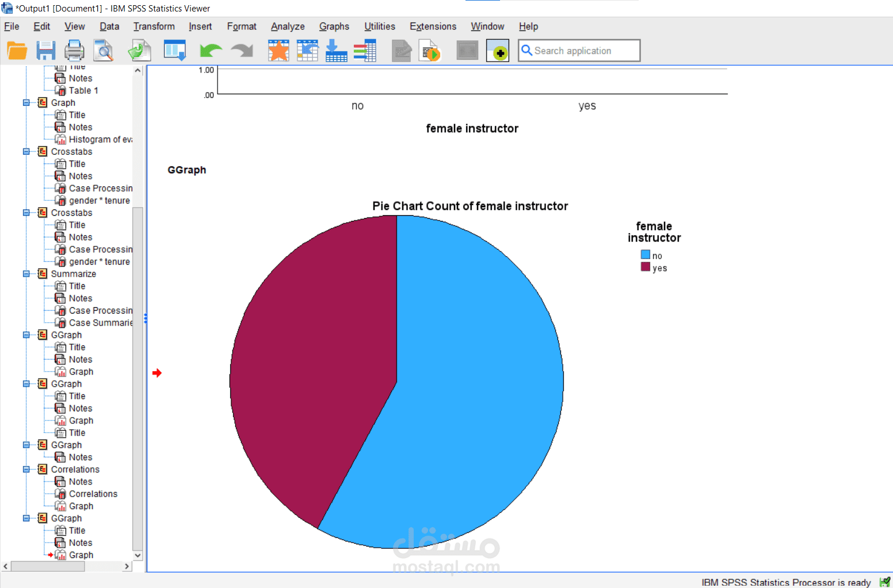This screenshot has height=588, width=893.
Task: Open Print Preview magnifier icon
Action: pyautogui.click(x=104, y=51)
